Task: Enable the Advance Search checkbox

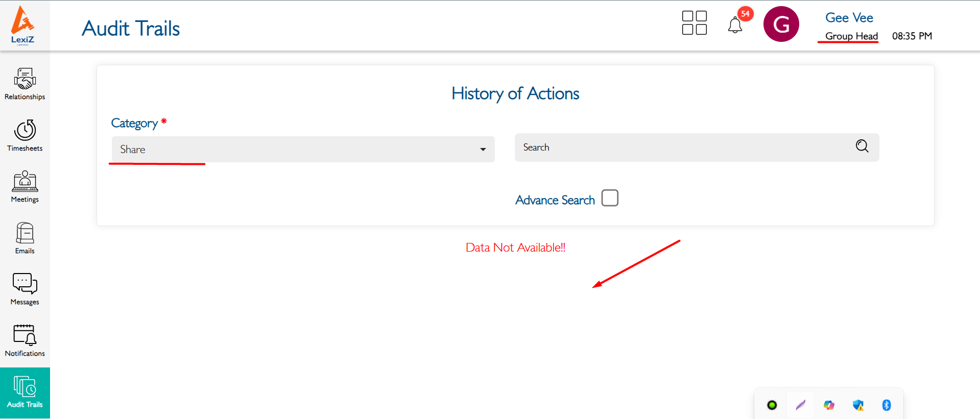Action: pos(610,198)
